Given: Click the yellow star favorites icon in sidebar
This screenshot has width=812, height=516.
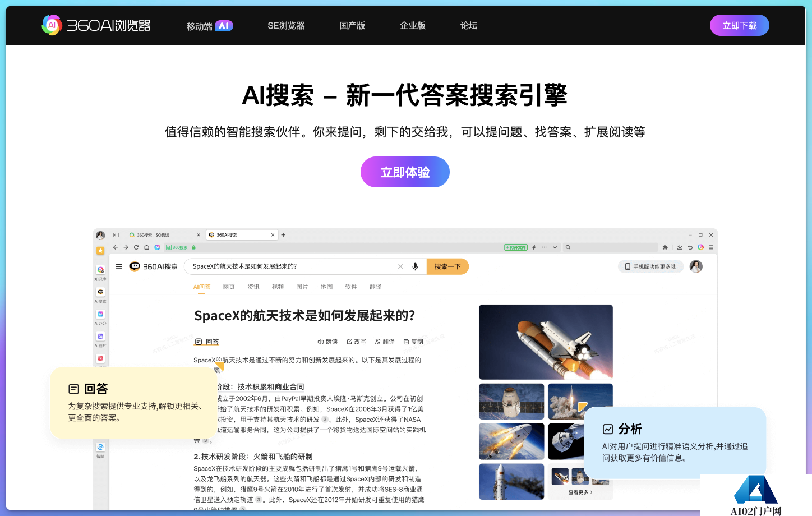Looking at the screenshot, I should (100, 251).
